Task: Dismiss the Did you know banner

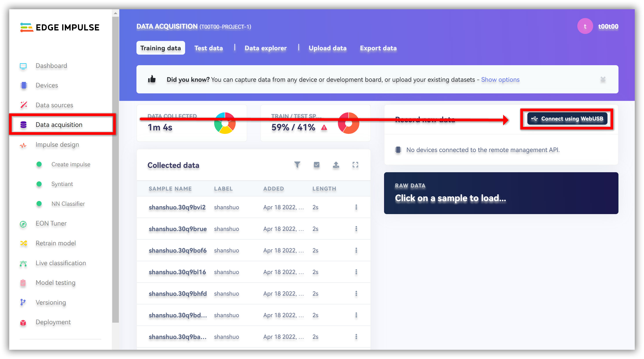Action: tap(603, 80)
